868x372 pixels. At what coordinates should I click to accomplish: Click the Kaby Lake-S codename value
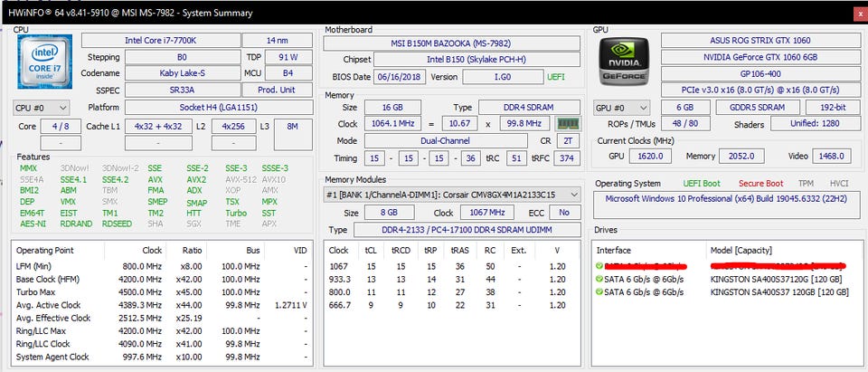[x=183, y=73]
